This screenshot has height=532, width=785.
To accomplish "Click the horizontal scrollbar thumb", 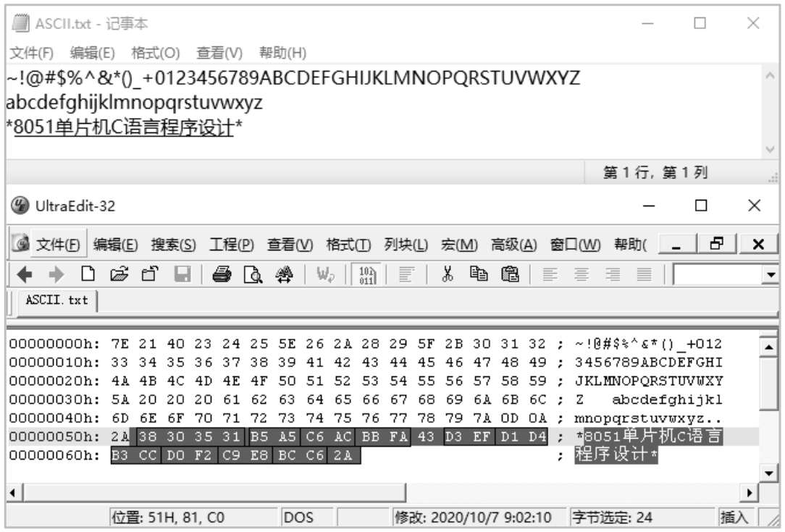I will 215,493.
